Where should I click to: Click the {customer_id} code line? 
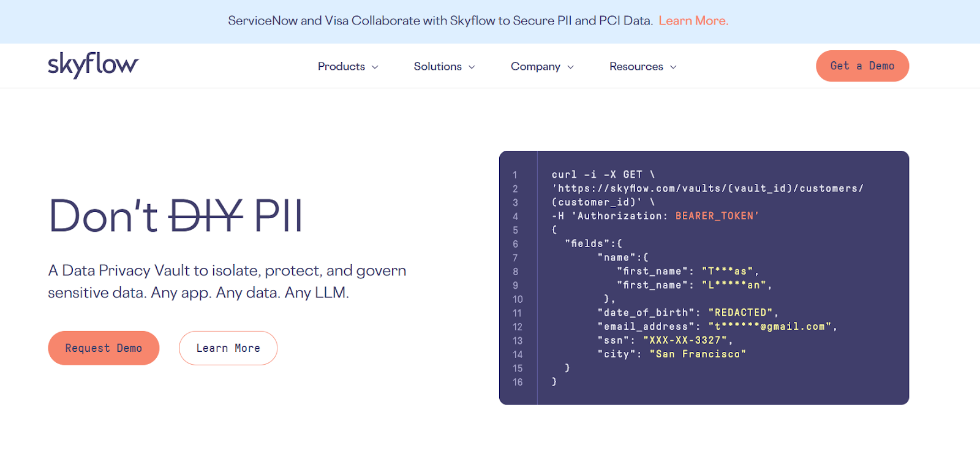(603, 202)
